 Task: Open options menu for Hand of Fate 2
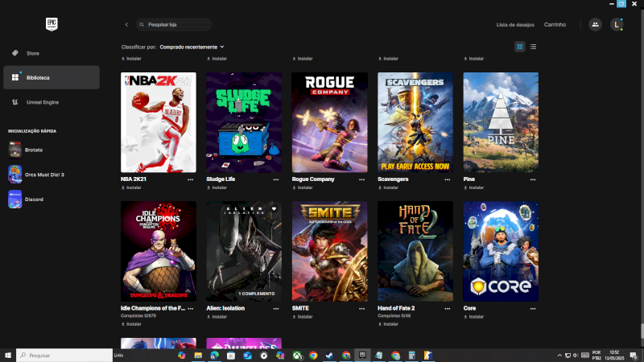coord(448,308)
